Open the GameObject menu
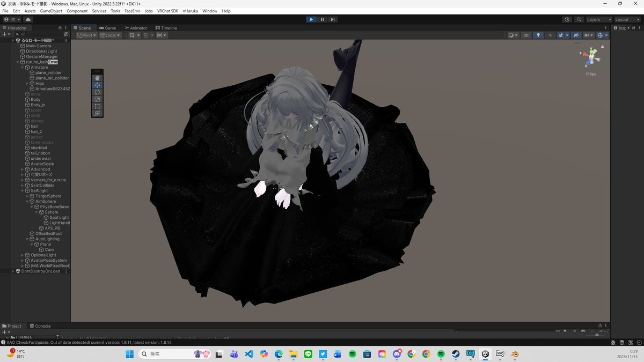644x362 pixels. 51,11
